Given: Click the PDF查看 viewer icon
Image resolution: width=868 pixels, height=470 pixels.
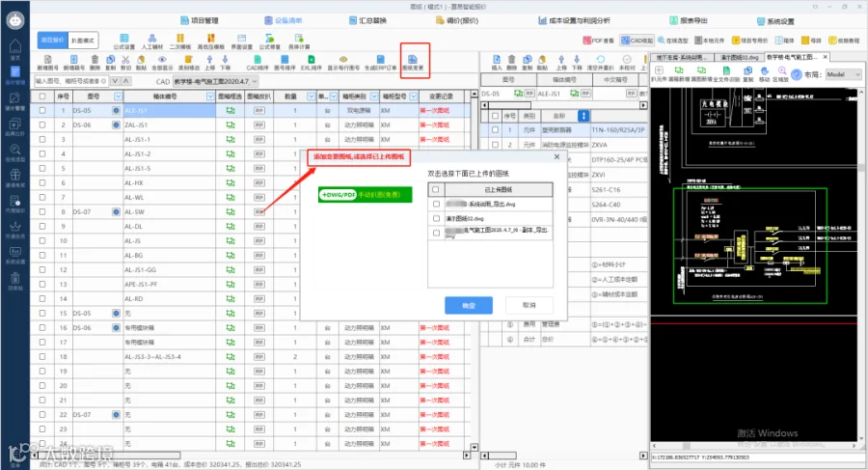Looking at the screenshot, I should [x=598, y=41].
